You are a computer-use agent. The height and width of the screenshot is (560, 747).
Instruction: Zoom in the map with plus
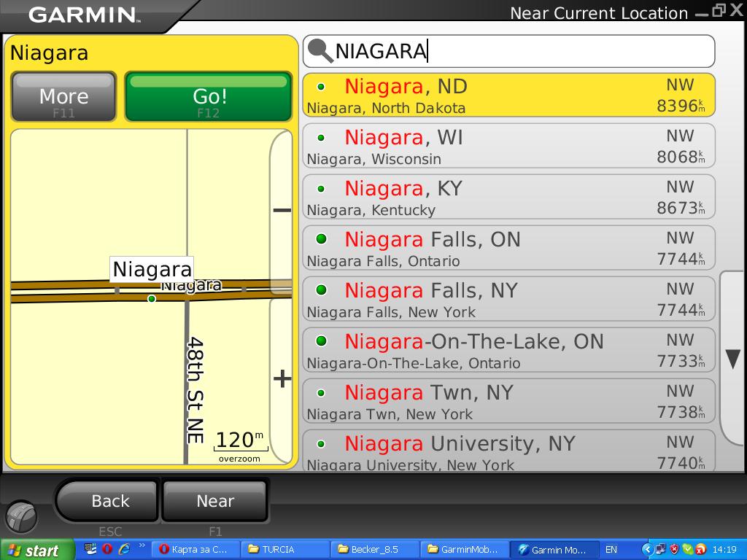(282, 379)
